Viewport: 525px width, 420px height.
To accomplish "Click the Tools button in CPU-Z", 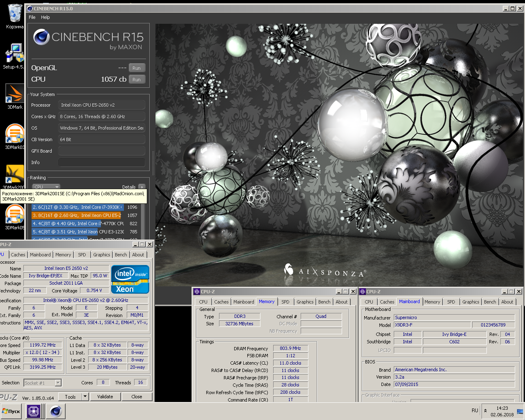I will pos(70,397).
